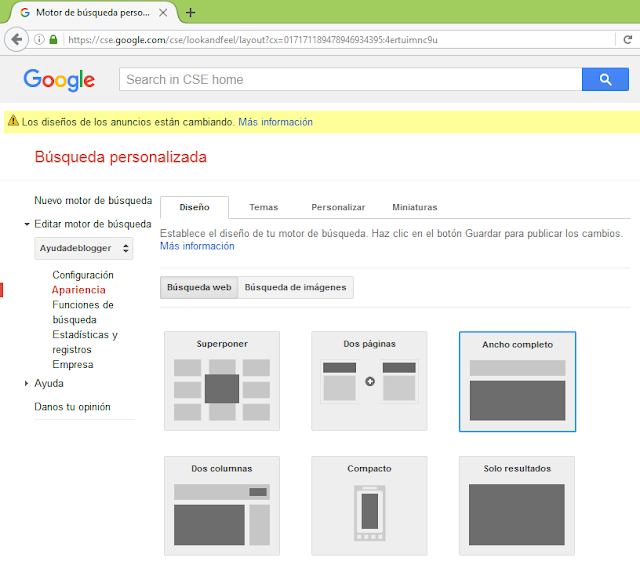
Task: Click the blue magnifier search button
Action: [x=605, y=79]
